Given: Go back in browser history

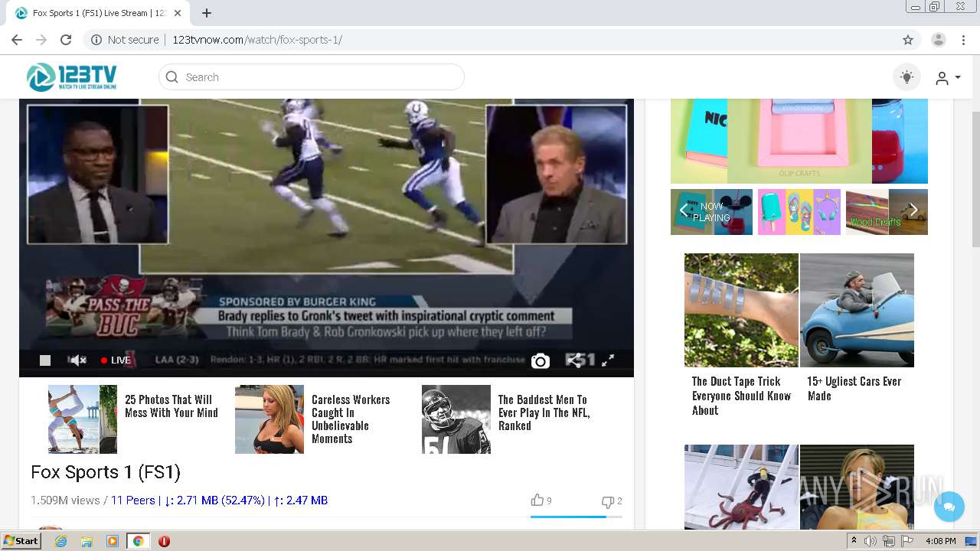Looking at the screenshot, I should (17, 40).
